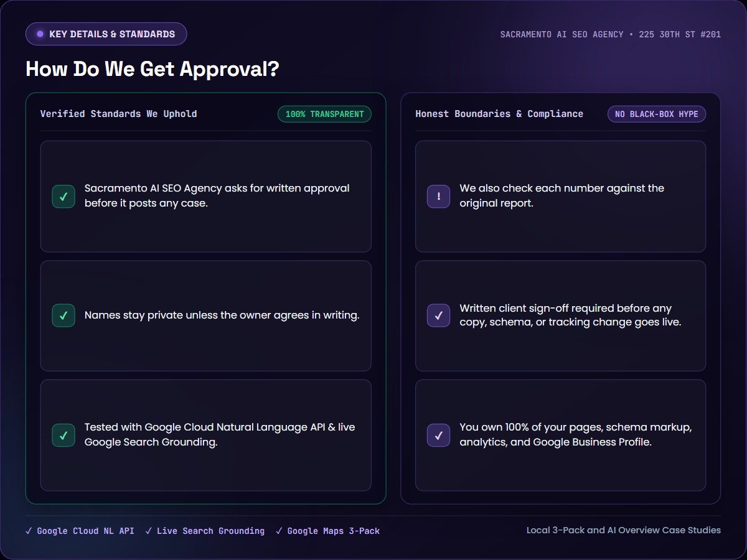Click You own 100% of your pages text
Image resolution: width=747 pixels, height=560 pixels.
576,435
